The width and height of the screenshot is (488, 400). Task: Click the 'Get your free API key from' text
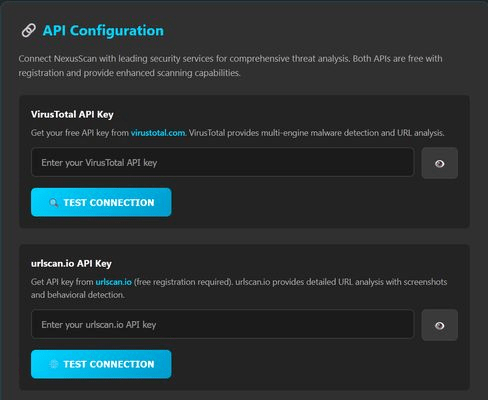pos(80,133)
